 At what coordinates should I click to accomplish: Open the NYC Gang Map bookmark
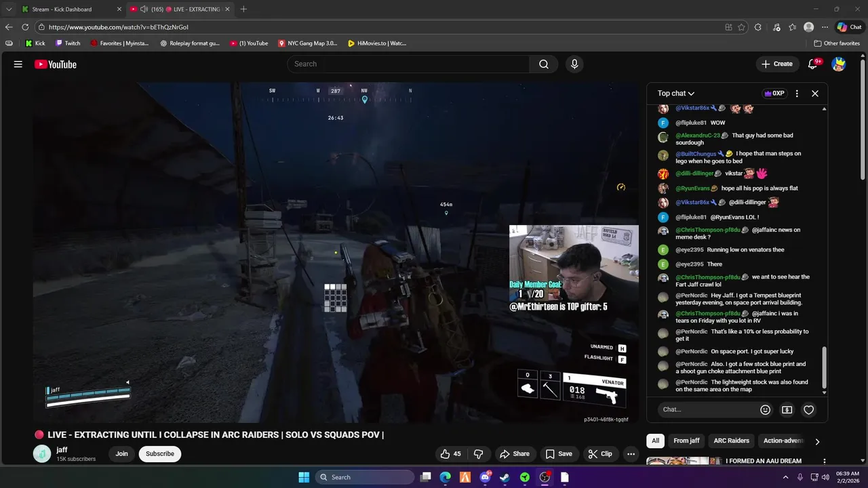coord(307,43)
